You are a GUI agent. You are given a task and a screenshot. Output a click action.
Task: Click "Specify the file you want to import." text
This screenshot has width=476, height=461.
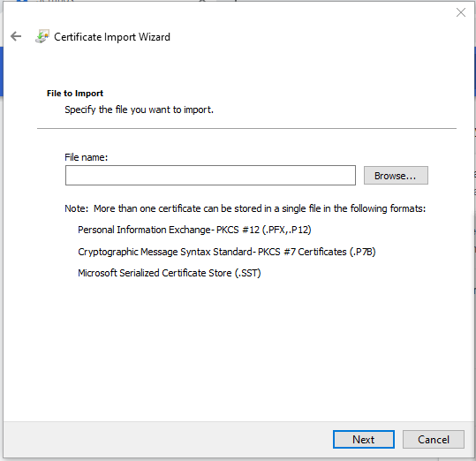pos(139,110)
